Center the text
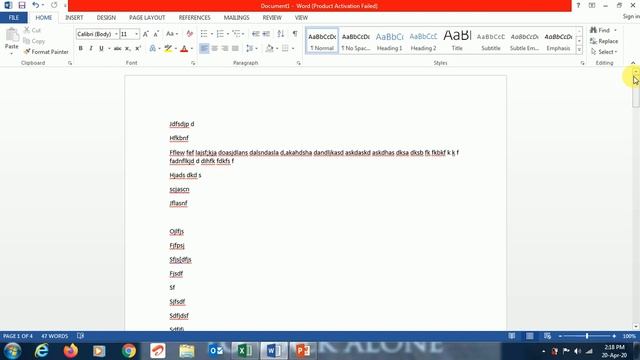 pos(214,49)
